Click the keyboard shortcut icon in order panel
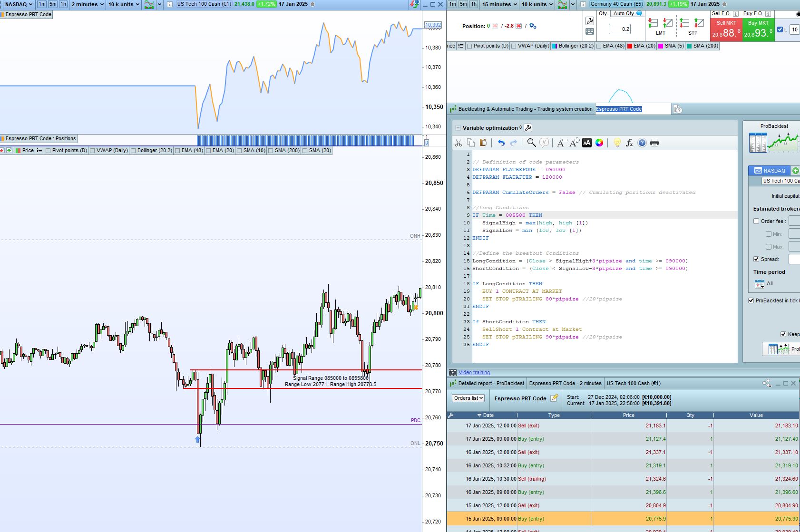The height and width of the screenshot is (532, 800). click(x=590, y=32)
